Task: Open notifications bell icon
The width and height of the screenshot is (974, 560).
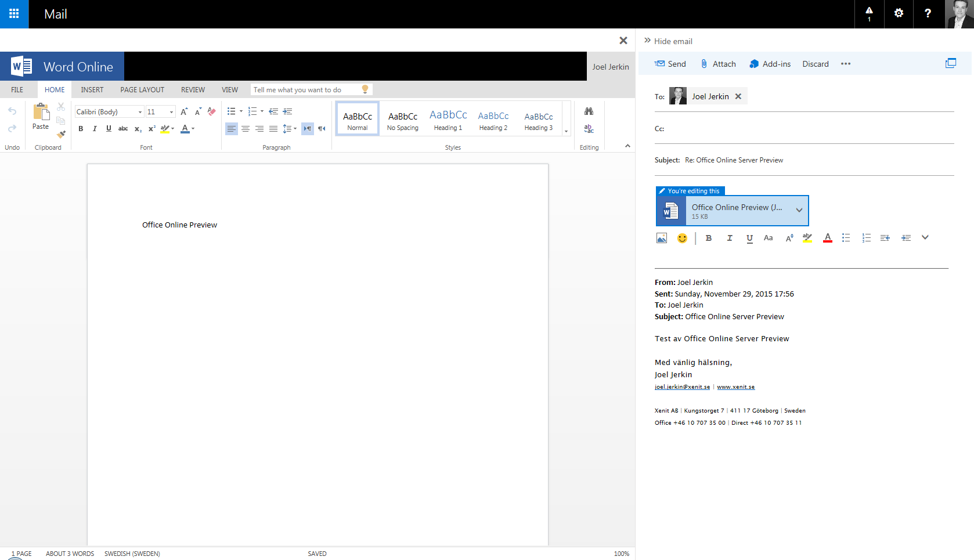Action: pyautogui.click(x=869, y=14)
